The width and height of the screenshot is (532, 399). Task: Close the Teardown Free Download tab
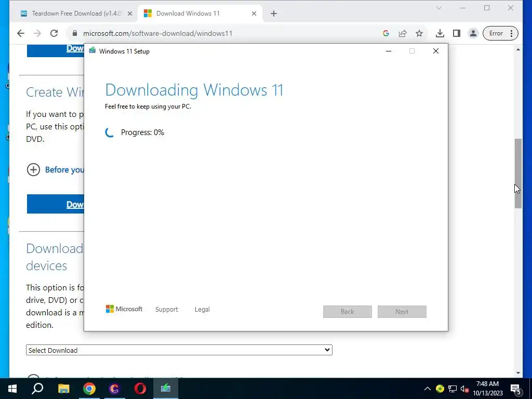[x=129, y=14]
